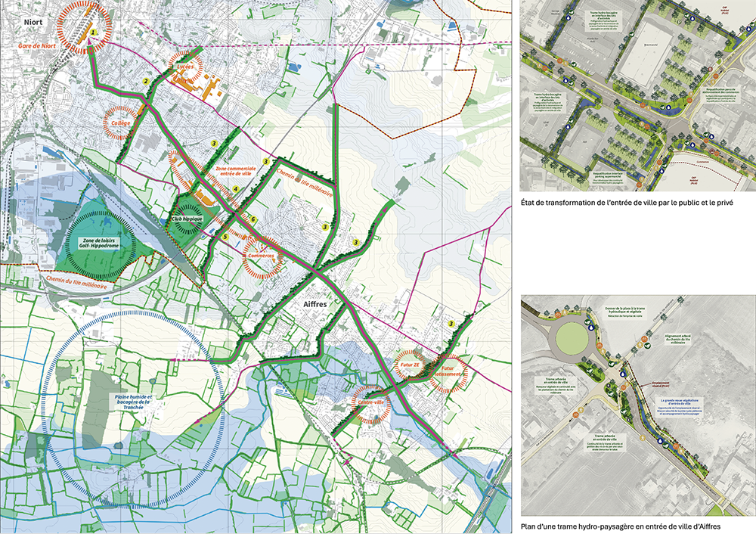
Task: Select the 'Futur ZE' circle label
Action: point(411,365)
